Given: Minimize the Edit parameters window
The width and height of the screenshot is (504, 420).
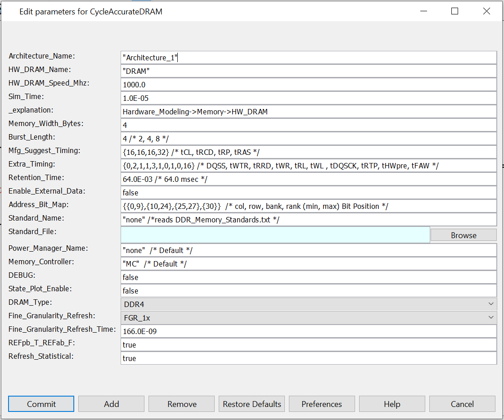Looking at the screenshot, I should pyautogui.click(x=423, y=11).
